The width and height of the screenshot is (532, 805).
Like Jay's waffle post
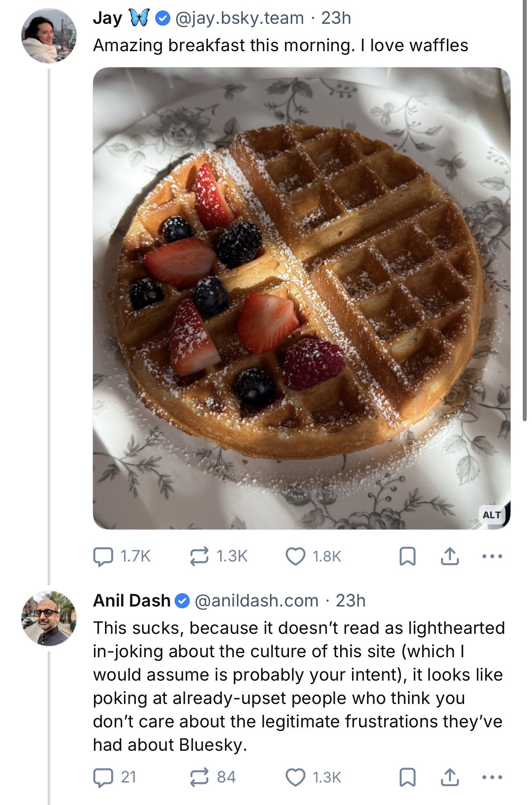295,556
